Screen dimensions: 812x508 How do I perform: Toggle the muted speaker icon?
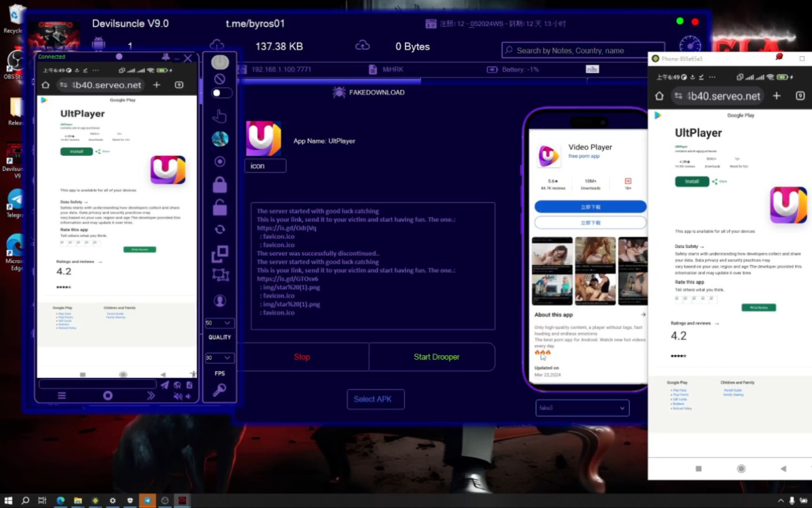[178, 396]
